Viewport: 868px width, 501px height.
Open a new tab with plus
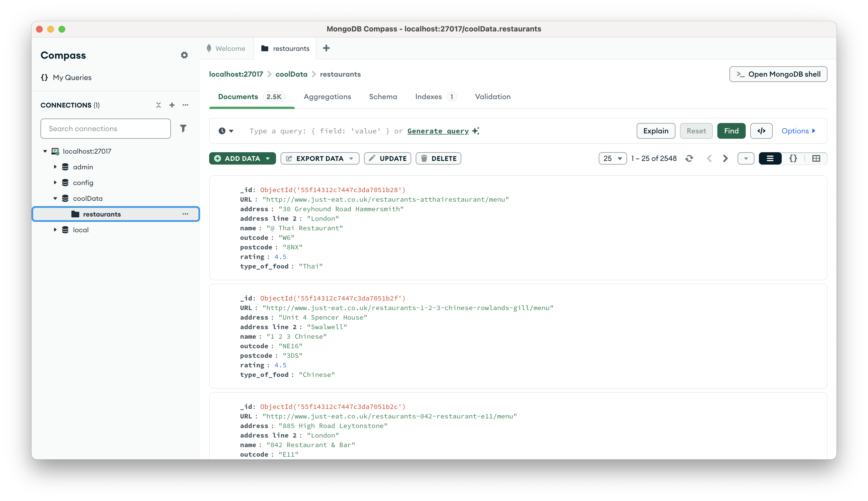point(326,48)
